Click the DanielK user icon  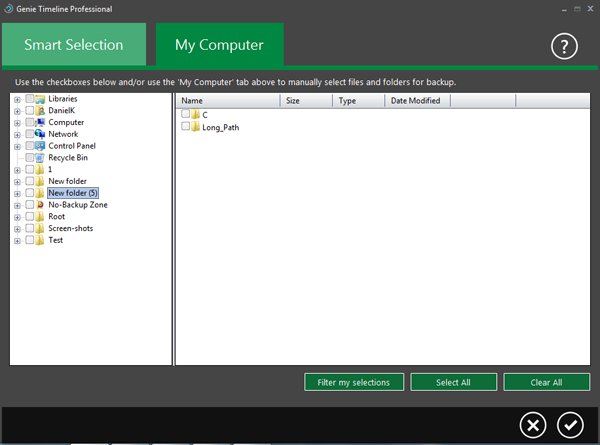pyautogui.click(x=40, y=111)
